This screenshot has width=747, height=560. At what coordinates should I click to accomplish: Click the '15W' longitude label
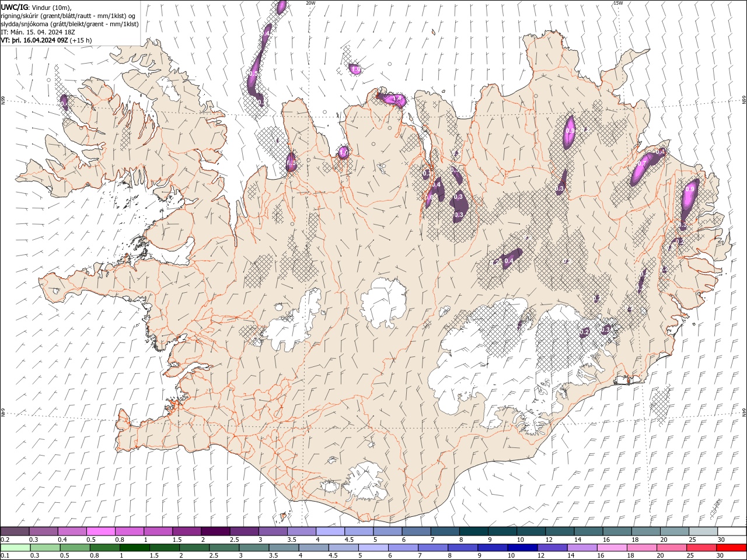point(618,3)
